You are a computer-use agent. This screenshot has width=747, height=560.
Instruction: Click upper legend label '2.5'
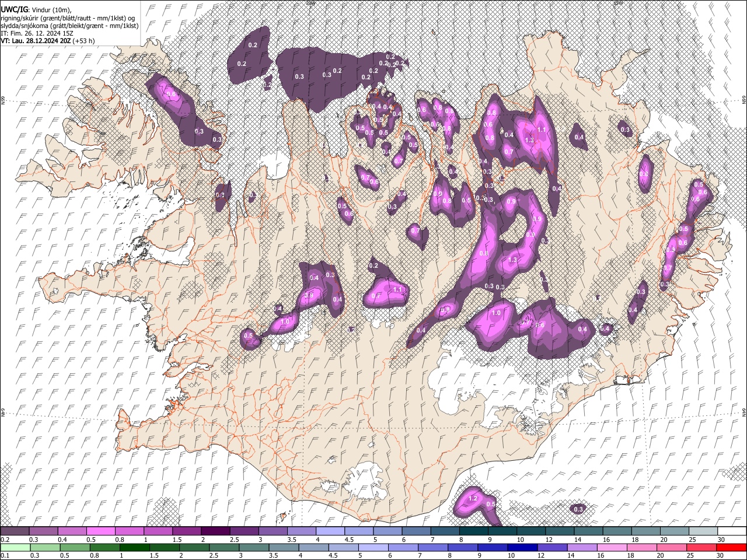click(234, 540)
